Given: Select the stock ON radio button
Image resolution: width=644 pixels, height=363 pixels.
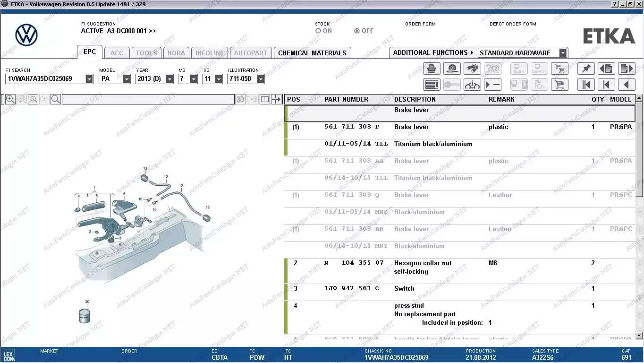Looking at the screenshot, I should click(318, 31).
